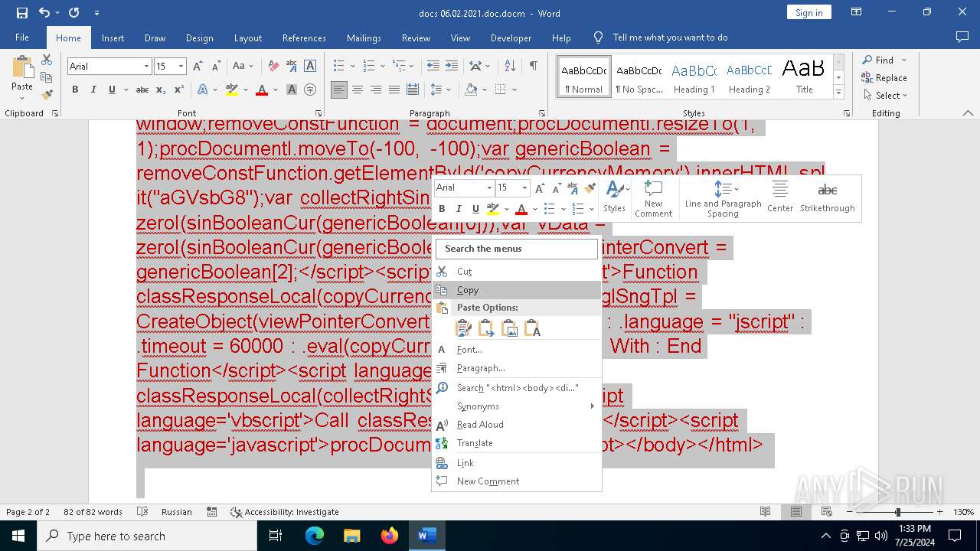
Task: Open the Select dropdown in Editing
Action: tap(885, 96)
